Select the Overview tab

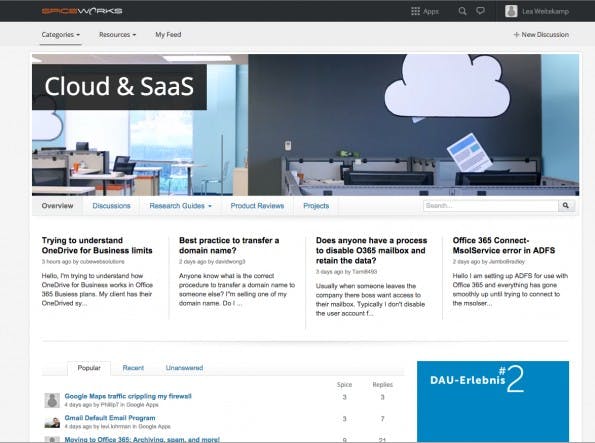click(57, 206)
